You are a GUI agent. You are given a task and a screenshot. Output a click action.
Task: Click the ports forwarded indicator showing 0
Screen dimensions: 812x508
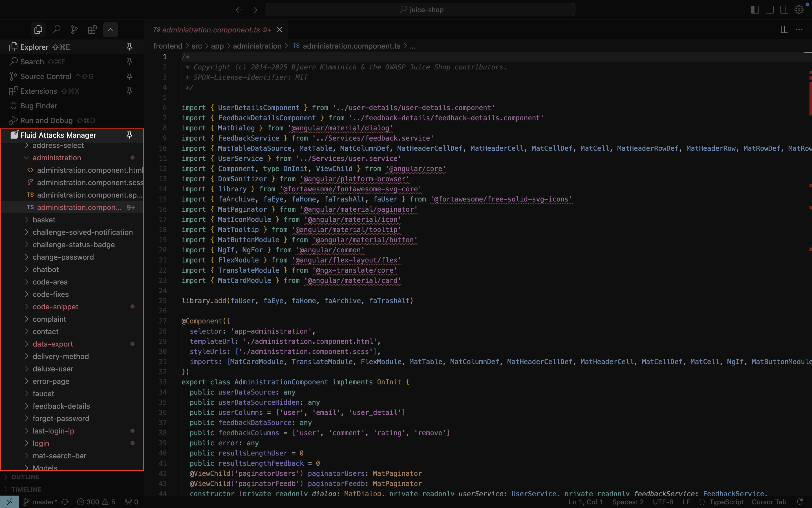tap(132, 502)
